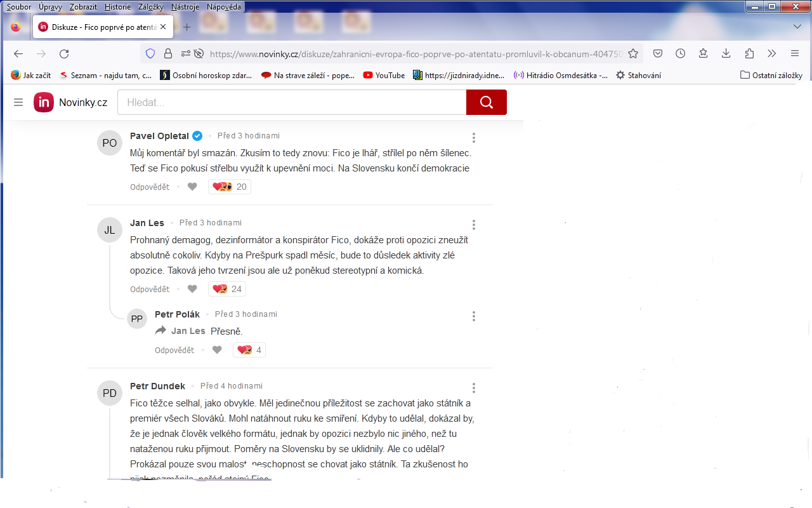
Task: Open Firefox downloads panel
Action: (x=726, y=54)
